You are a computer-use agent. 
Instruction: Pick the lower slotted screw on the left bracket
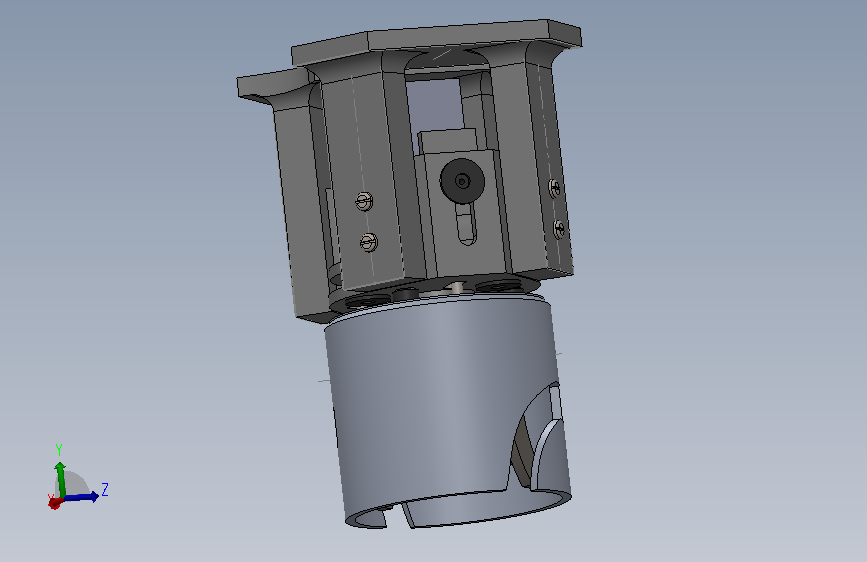[369, 242]
